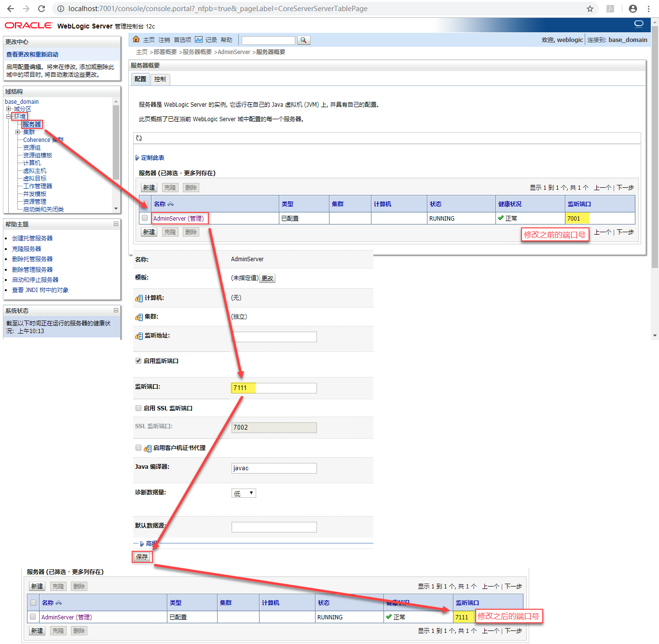This screenshot has height=644, width=659.
Task: Click the magnifier search button
Action: pyautogui.click(x=303, y=40)
